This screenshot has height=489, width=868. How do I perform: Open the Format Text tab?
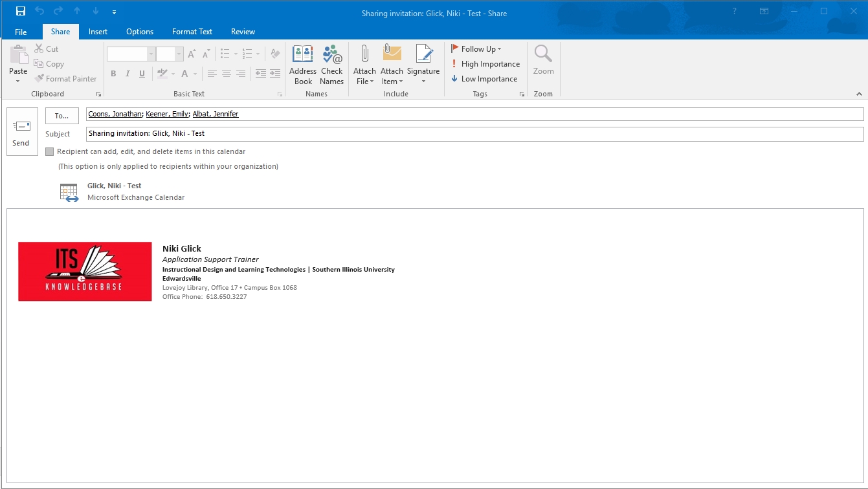(192, 32)
